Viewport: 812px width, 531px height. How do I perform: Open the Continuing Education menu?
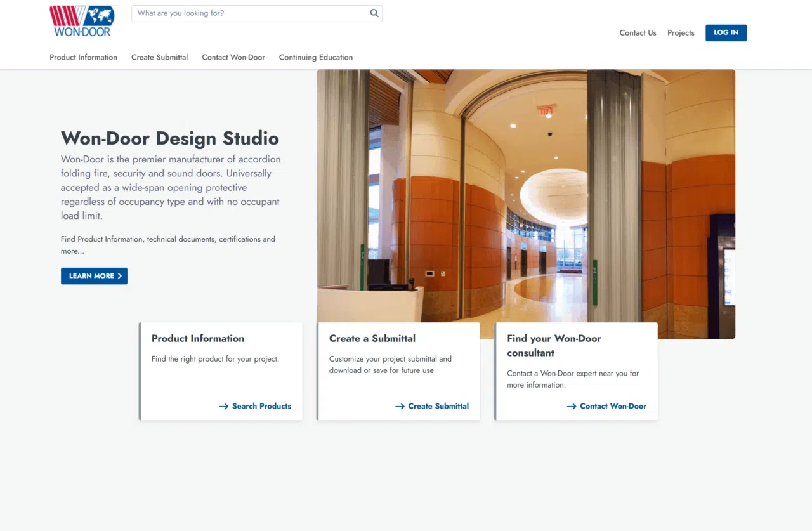tap(316, 57)
